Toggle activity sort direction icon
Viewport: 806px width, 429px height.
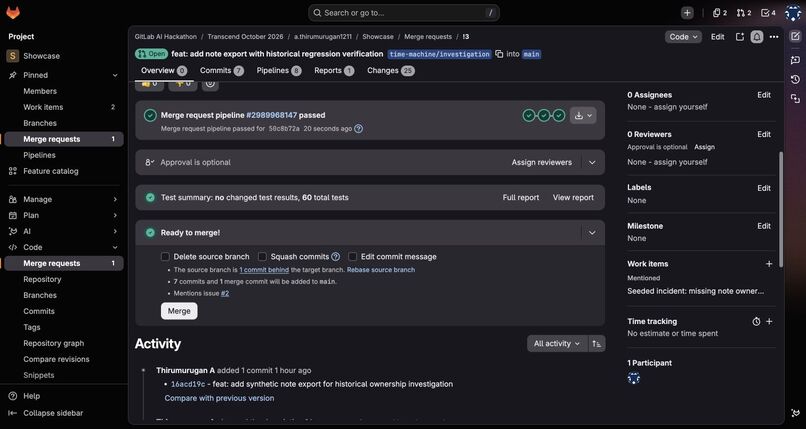tap(597, 343)
